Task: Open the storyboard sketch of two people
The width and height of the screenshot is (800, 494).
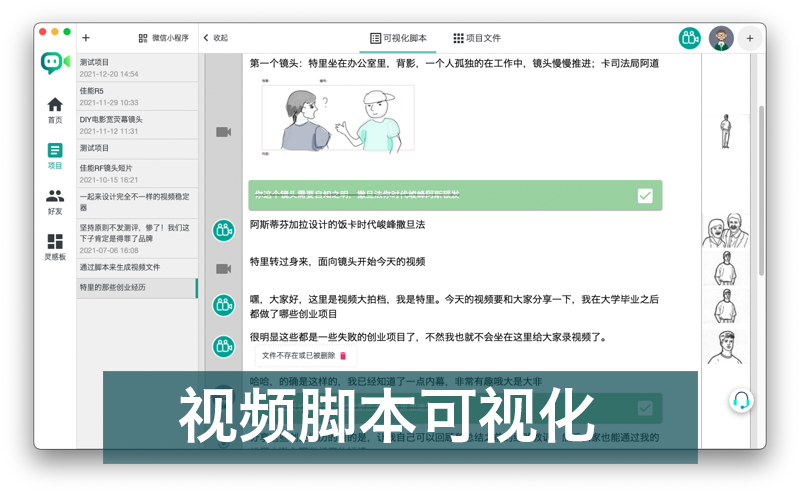Action: click(x=338, y=118)
